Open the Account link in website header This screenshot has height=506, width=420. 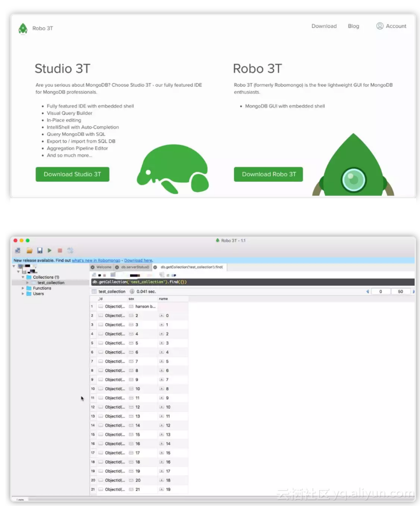click(391, 26)
